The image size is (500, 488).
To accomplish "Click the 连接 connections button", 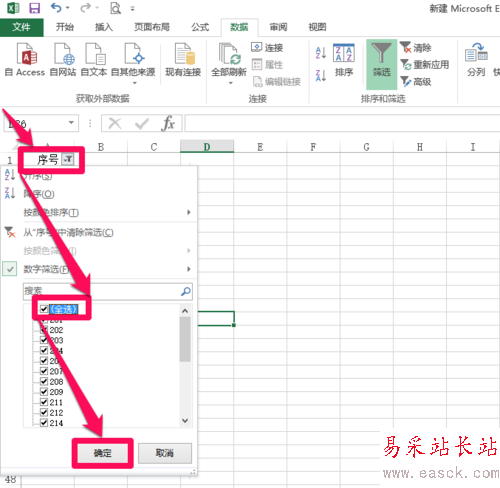I will 267,48.
